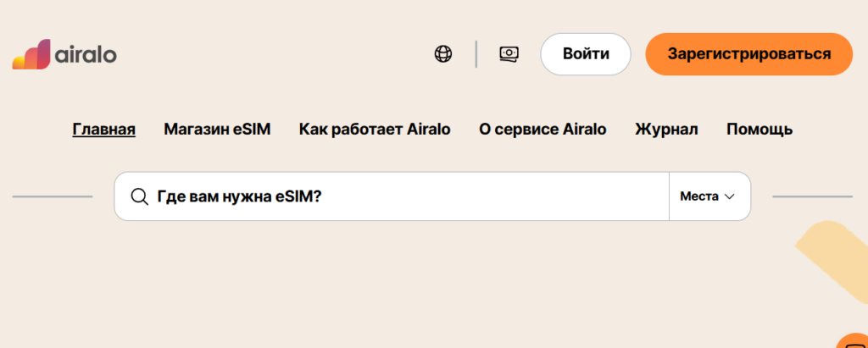Focus the 'Где вам нужна eSIM?' search field
868x348 pixels.
coord(392,196)
